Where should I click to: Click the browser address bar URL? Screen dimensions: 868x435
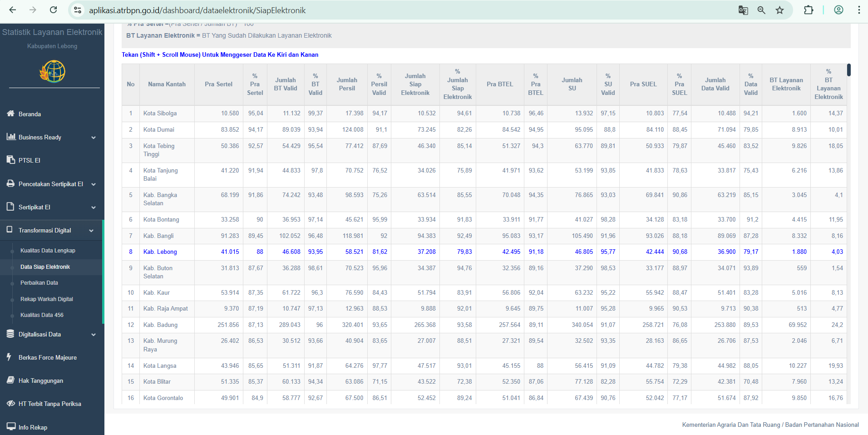[197, 10]
